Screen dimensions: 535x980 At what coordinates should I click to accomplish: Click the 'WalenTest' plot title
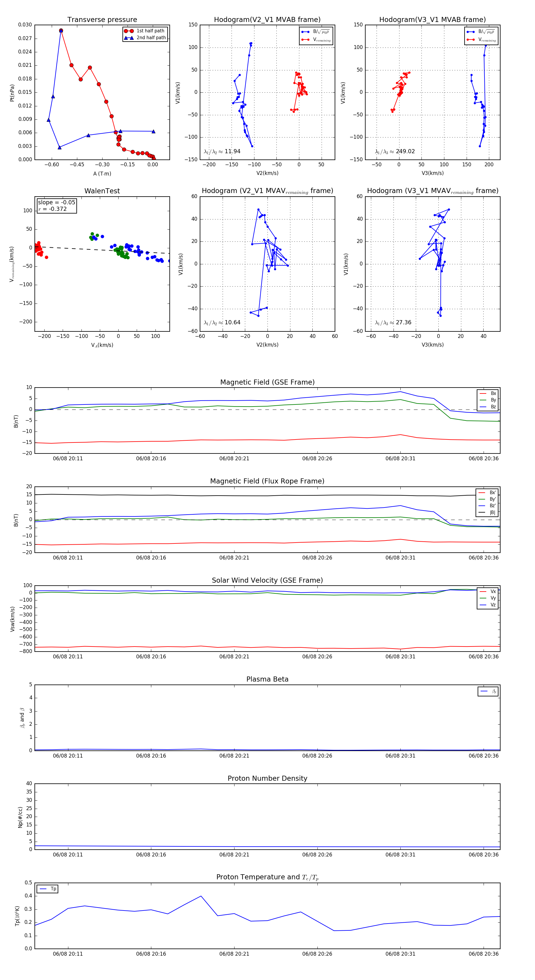tap(102, 191)
